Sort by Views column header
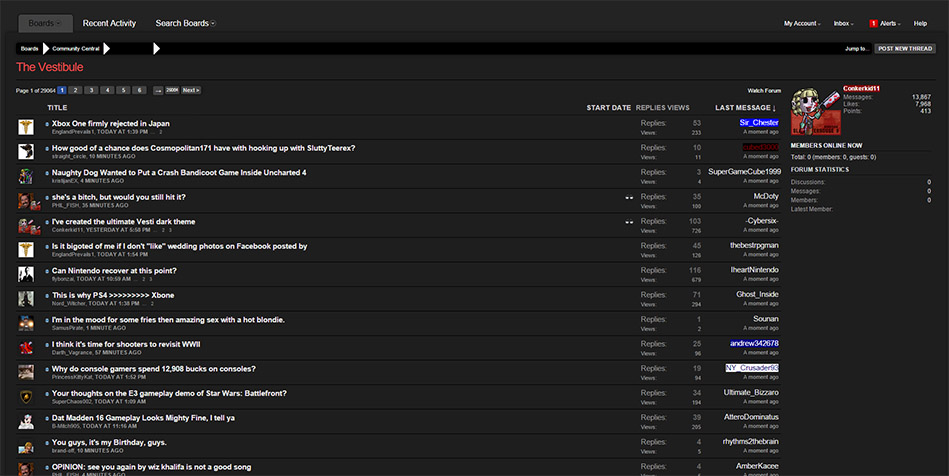 [x=678, y=108]
